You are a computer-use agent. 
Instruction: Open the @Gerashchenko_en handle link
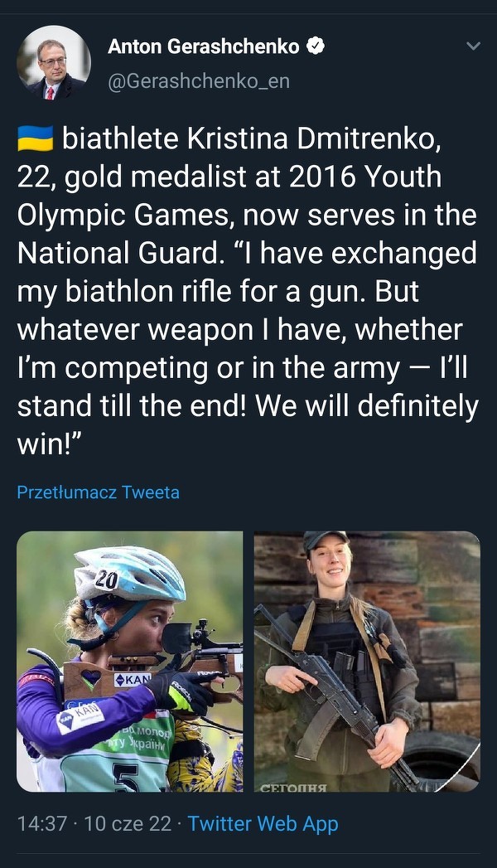[x=198, y=82]
